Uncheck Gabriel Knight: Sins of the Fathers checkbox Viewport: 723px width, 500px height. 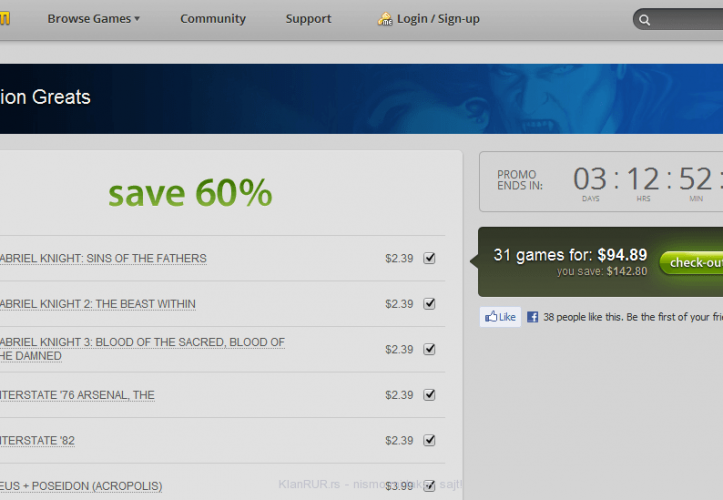429,258
